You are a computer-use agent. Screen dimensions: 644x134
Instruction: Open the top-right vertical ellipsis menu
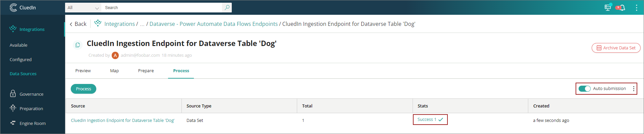pos(636,8)
